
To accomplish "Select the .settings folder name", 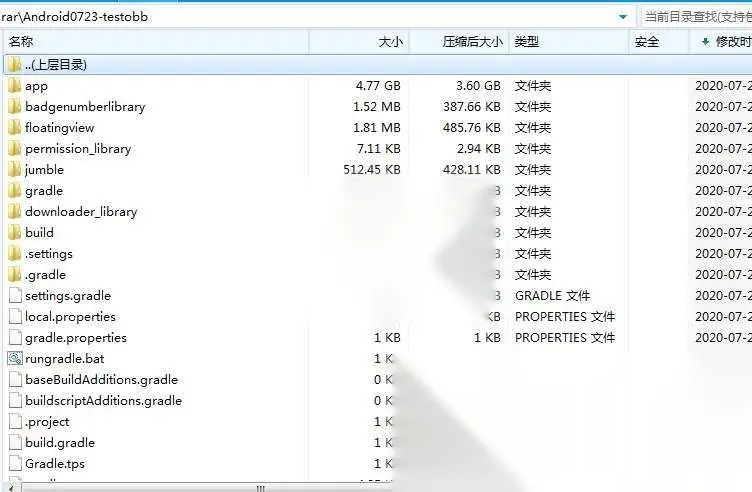I will click(x=49, y=254).
